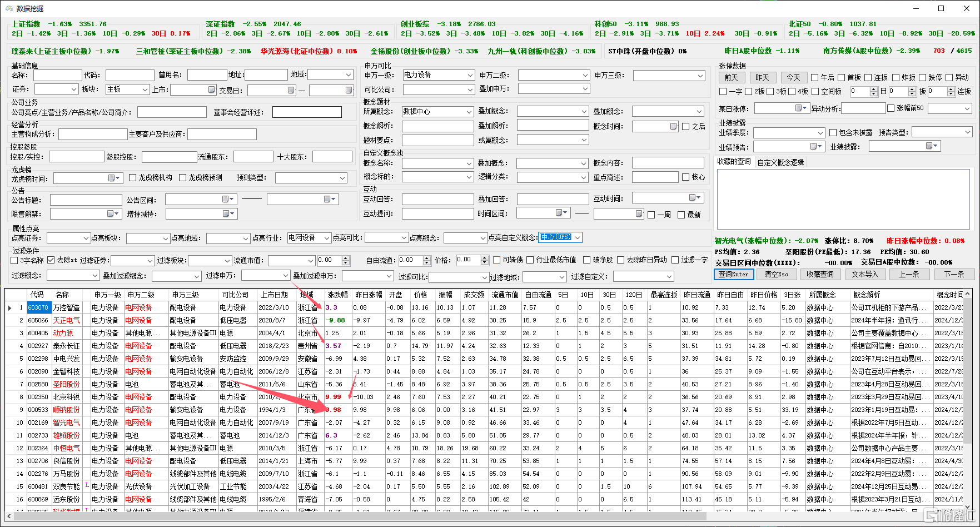Select the 今天 limit-up button
The height and width of the screenshot is (527, 980).
pos(794,78)
